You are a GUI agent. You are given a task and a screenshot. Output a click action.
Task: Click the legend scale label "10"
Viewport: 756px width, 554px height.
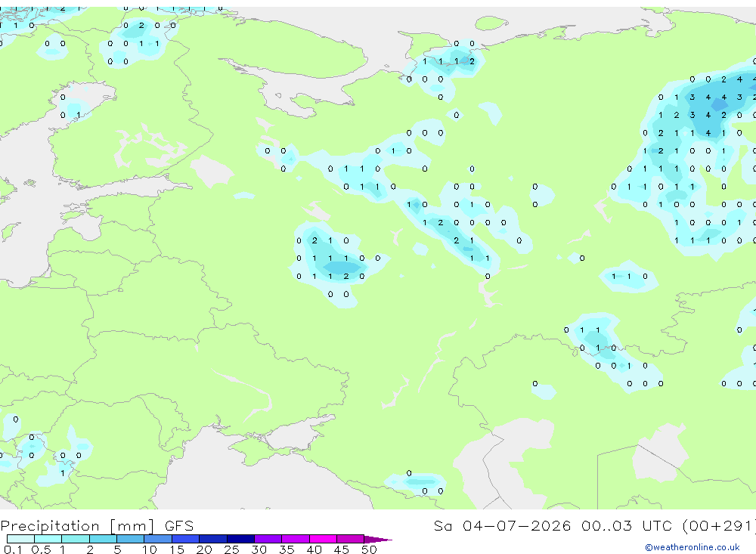(149, 549)
